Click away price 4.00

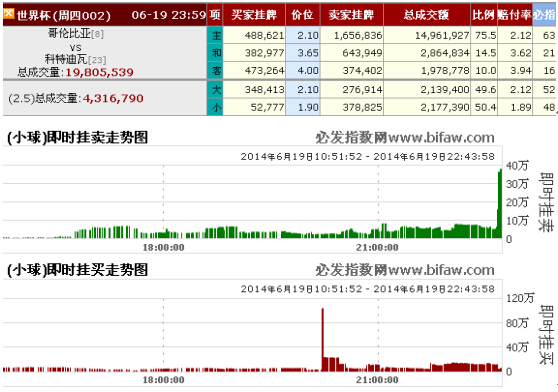[x=308, y=71]
